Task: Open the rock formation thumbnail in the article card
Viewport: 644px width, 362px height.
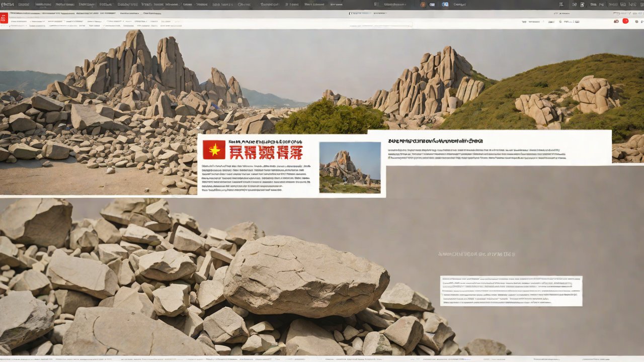Action: [350, 167]
